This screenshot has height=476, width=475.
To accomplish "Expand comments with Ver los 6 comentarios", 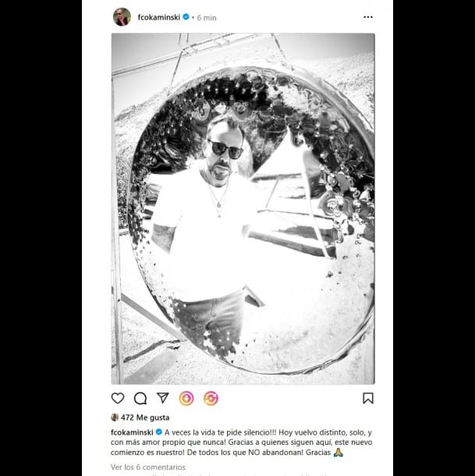I will coord(148,467).
